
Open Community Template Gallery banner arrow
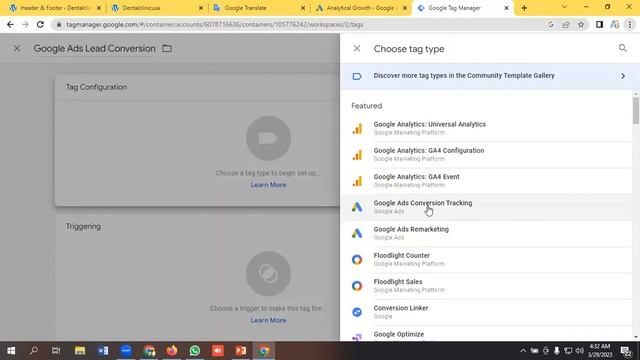coord(623,76)
